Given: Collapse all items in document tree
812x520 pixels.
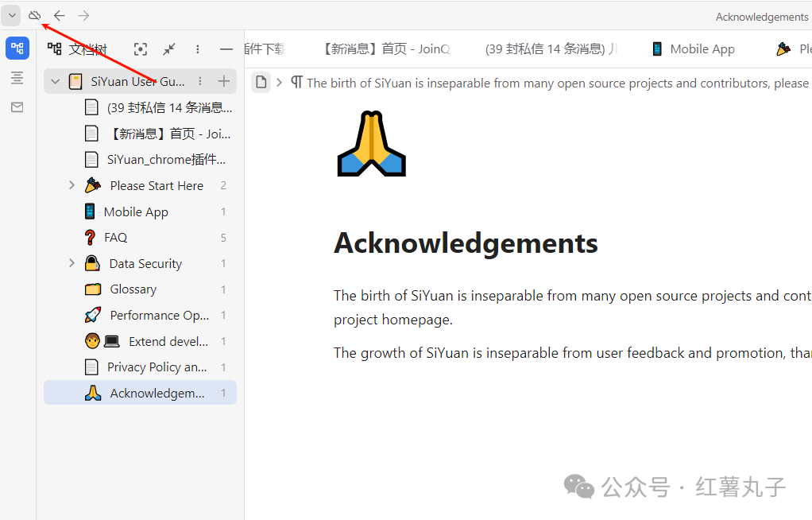Looking at the screenshot, I should coord(169,49).
